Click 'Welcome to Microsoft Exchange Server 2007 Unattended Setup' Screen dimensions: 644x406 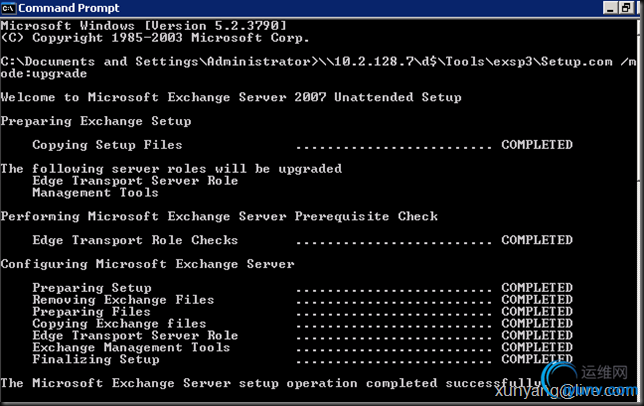pyautogui.click(x=231, y=97)
